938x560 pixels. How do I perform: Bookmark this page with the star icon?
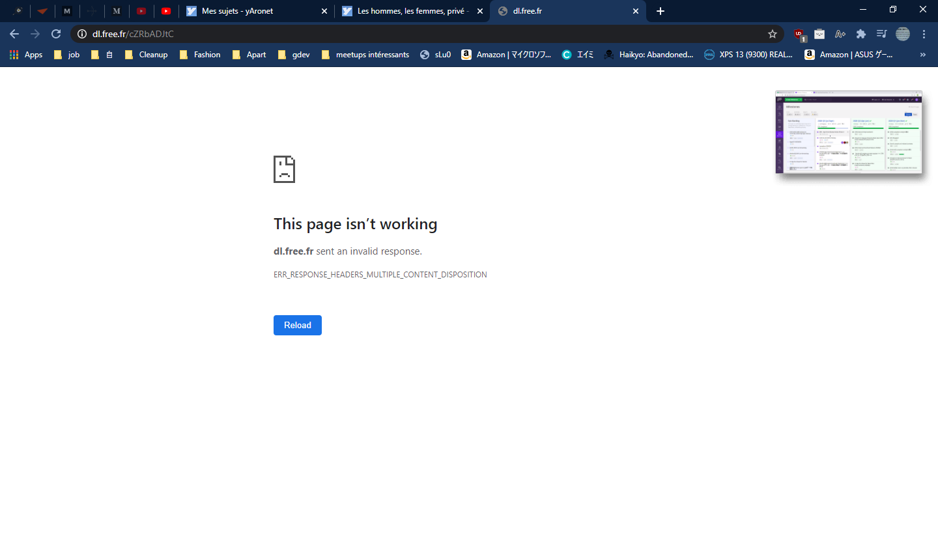point(773,34)
